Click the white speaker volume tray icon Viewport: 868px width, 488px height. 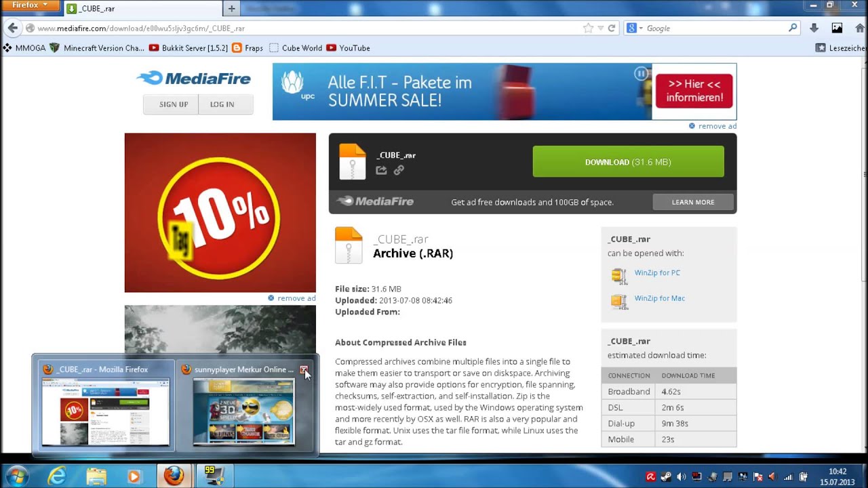coord(682,476)
